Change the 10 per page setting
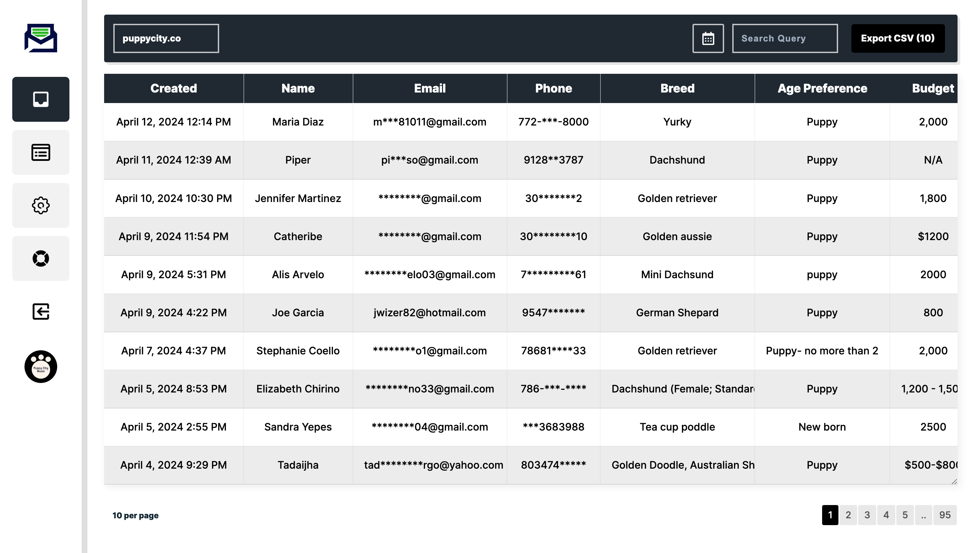 (x=135, y=515)
